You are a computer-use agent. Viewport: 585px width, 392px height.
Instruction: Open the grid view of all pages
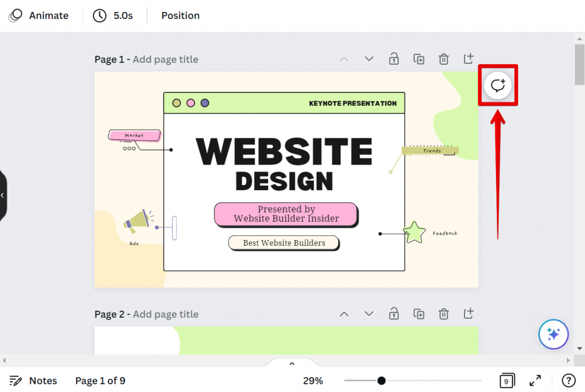(506, 381)
